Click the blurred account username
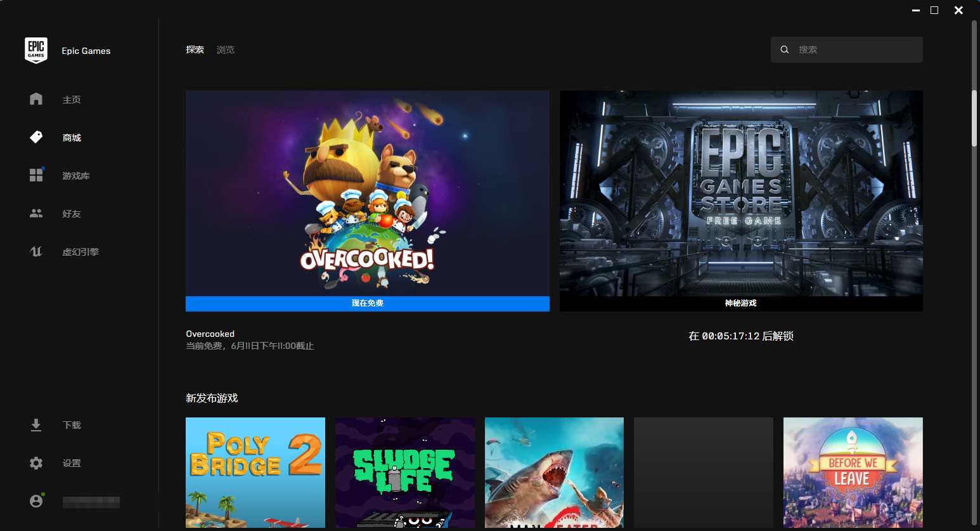 [x=91, y=502]
